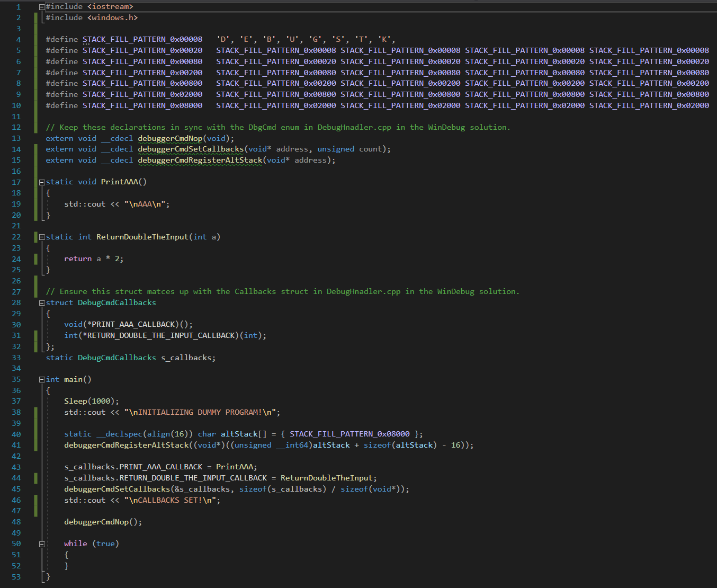Collapse the PrintAAA function body
This screenshot has width=717, height=588.
point(41,182)
